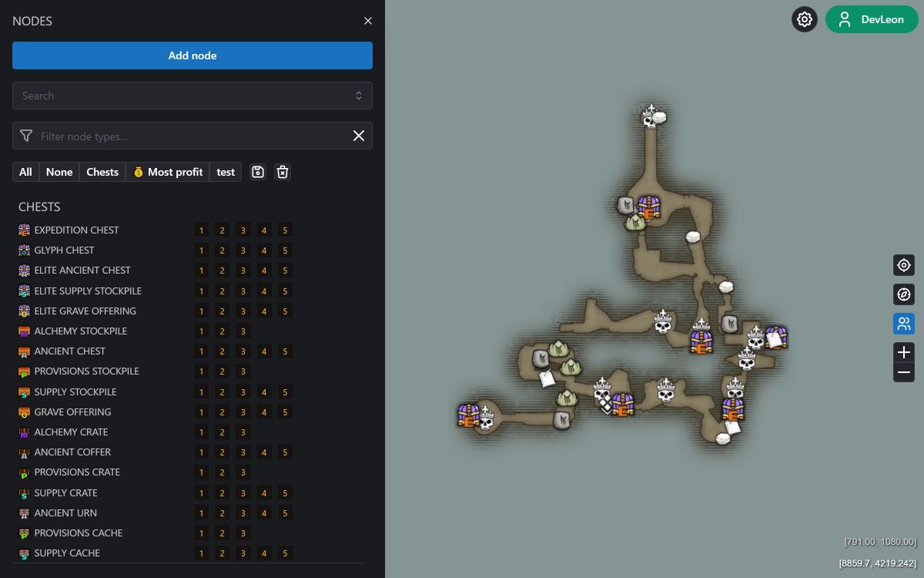
Task: Zoom out with the minus button
Action: (904, 372)
